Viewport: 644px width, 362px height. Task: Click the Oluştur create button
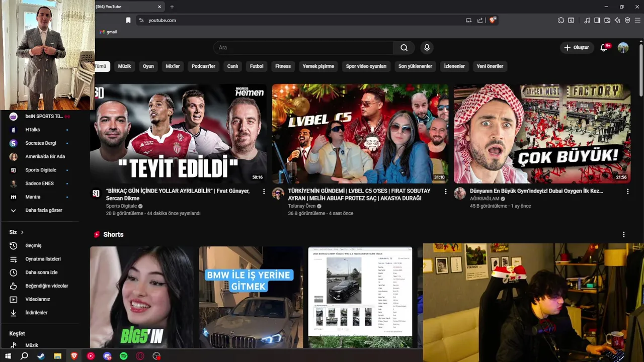click(577, 48)
